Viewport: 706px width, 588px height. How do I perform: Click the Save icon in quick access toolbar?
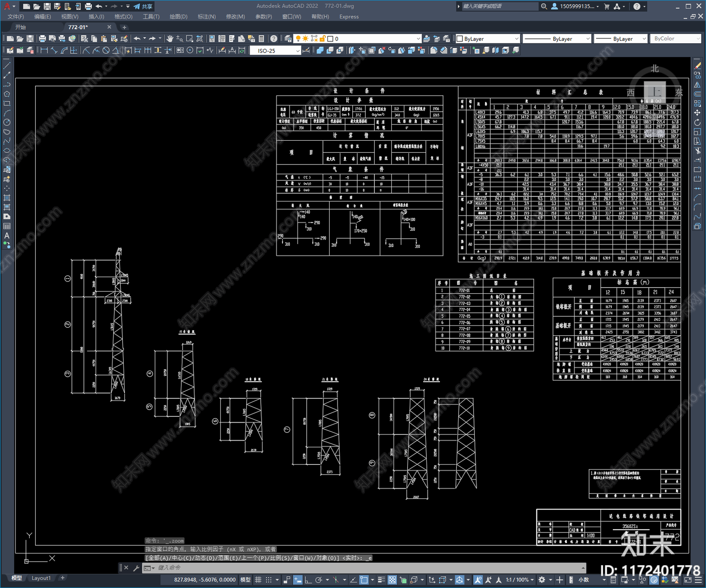(x=47, y=6)
